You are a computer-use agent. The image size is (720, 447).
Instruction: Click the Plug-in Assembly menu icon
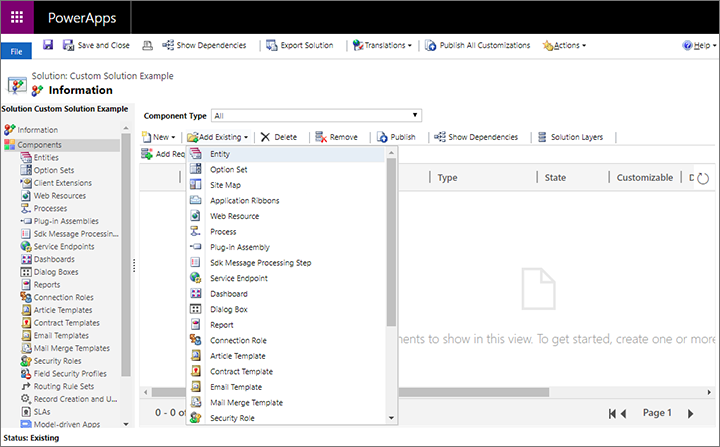[196, 247]
